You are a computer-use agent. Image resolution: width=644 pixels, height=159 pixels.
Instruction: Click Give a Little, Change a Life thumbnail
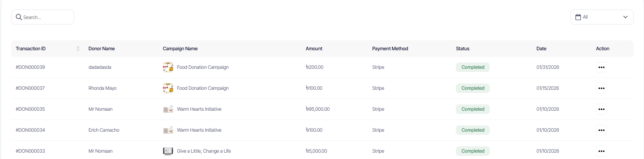(168, 151)
